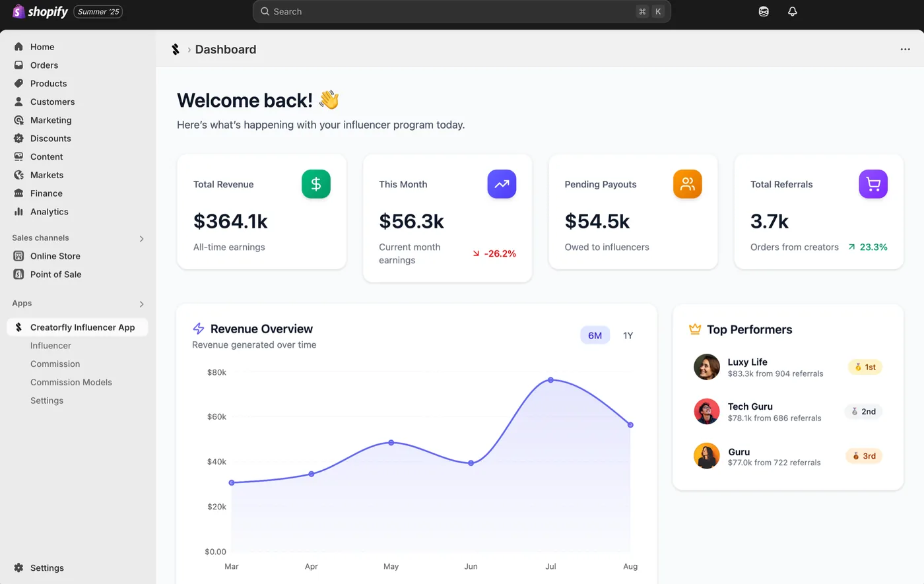This screenshot has height=584, width=924.
Task: Open the app Settings submenu item
Action: coord(47,401)
